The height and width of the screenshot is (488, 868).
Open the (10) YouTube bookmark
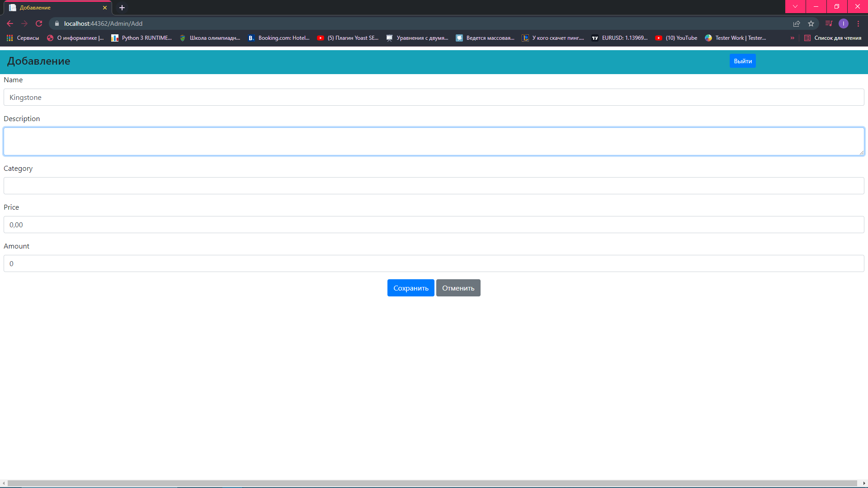[x=676, y=38]
